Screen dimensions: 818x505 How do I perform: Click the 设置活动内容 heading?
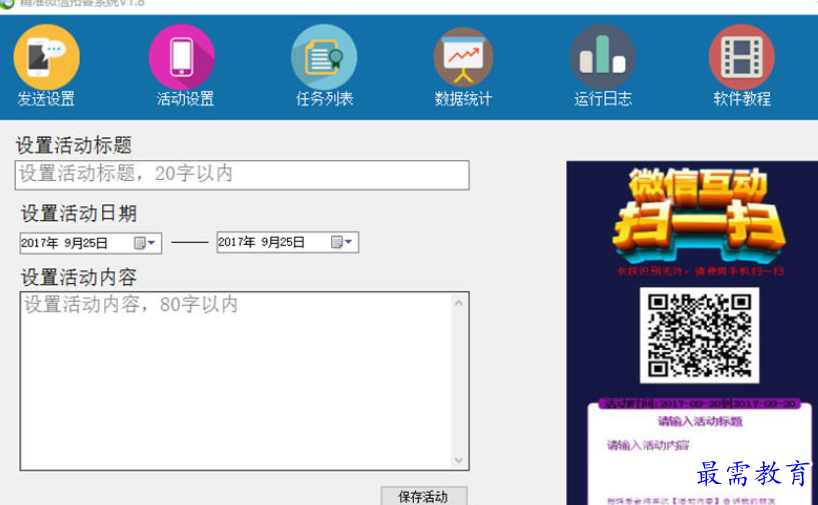coord(79,277)
